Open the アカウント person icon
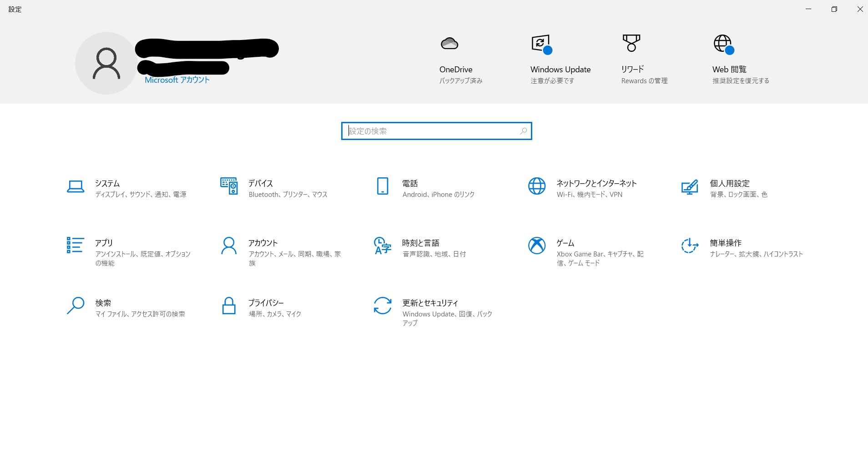 [x=229, y=246]
